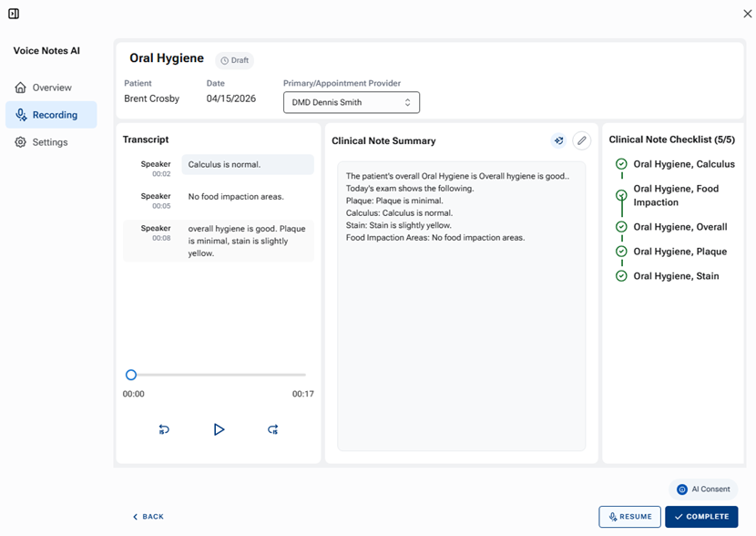
Task: Rewind the recording playback
Action: pyautogui.click(x=164, y=429)
